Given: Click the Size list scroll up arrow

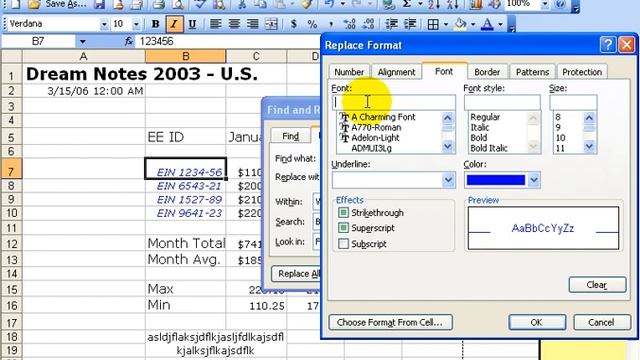Looking at the screenshot, I should tap(589, 118).
